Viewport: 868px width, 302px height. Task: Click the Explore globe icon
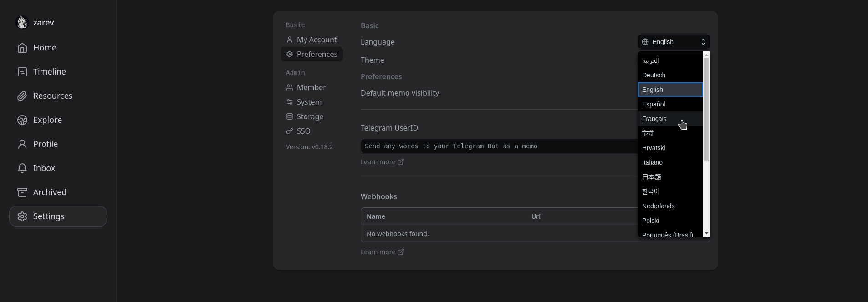point(22,120)
